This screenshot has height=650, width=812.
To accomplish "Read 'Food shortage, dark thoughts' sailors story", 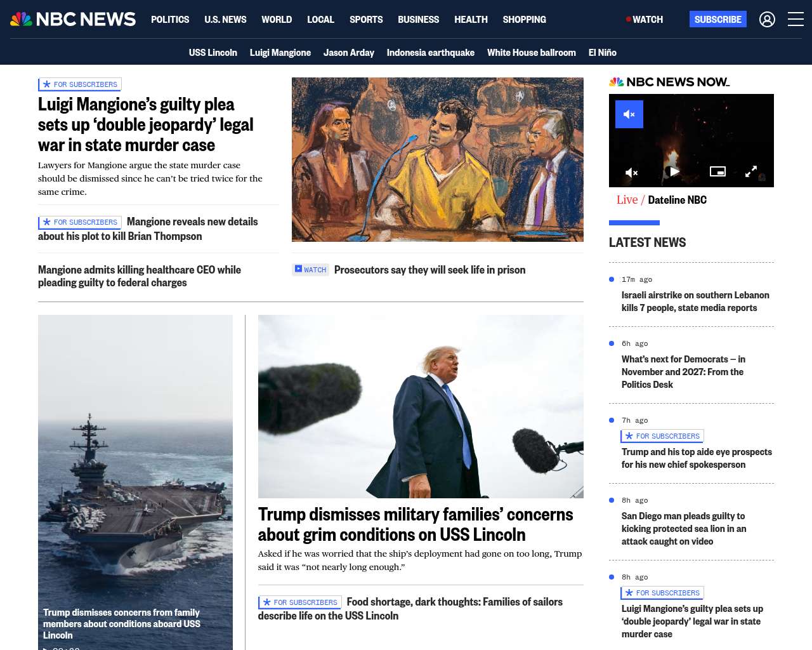I will click(x=410, y=609).
